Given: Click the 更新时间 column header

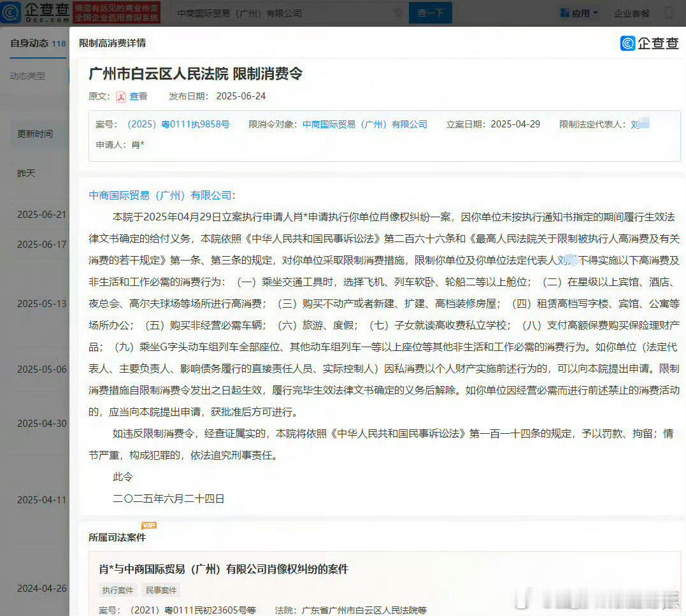Looking at the screenshot, I should [x=35, y=134].
